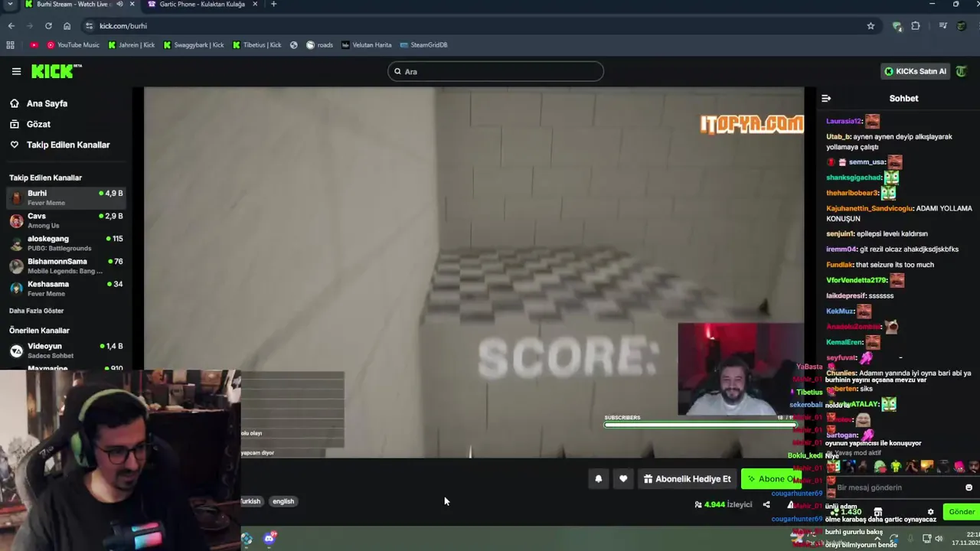Image resolution: width=980 pixels, height=551 pixels.
Task: Open chat settings gear icon
Action: [x=931, y=512]
